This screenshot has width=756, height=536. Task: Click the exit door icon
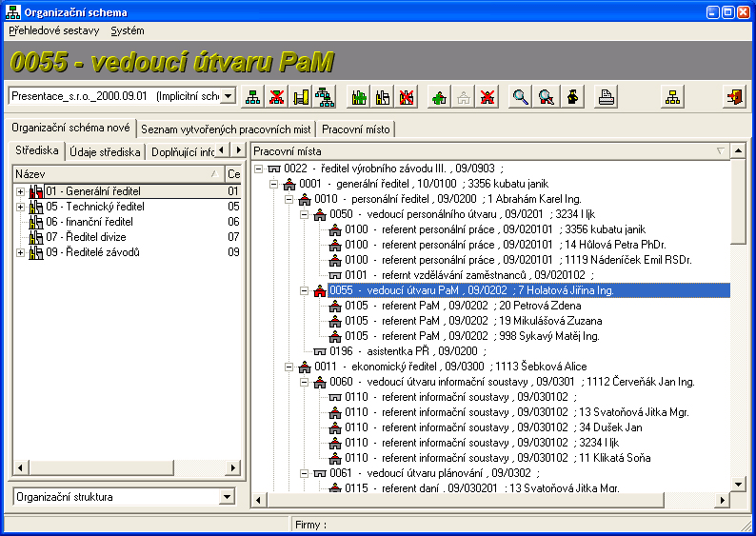click(x=735, y=97)
